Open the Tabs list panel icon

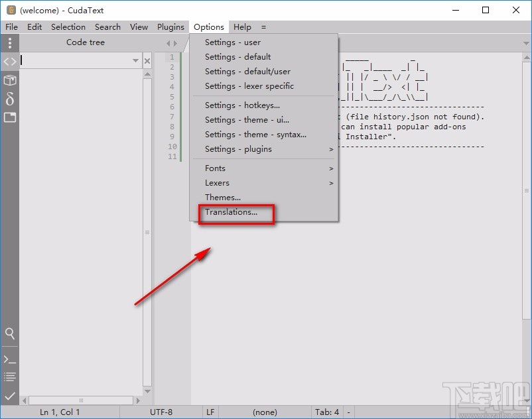[10, 117]
